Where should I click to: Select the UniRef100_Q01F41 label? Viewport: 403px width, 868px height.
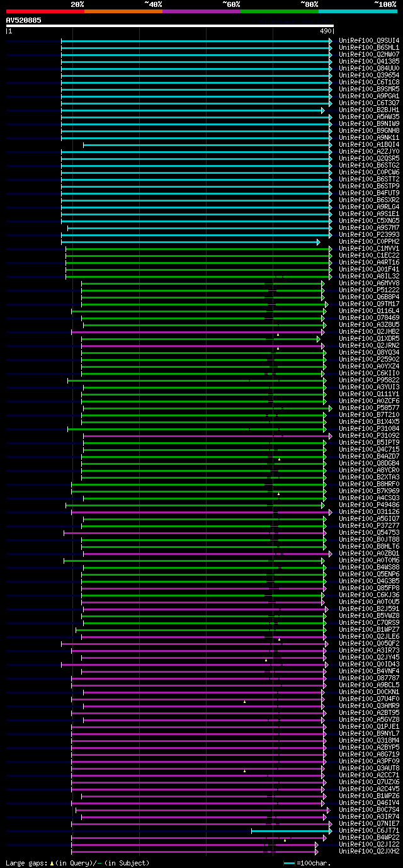tap(369, 269)
